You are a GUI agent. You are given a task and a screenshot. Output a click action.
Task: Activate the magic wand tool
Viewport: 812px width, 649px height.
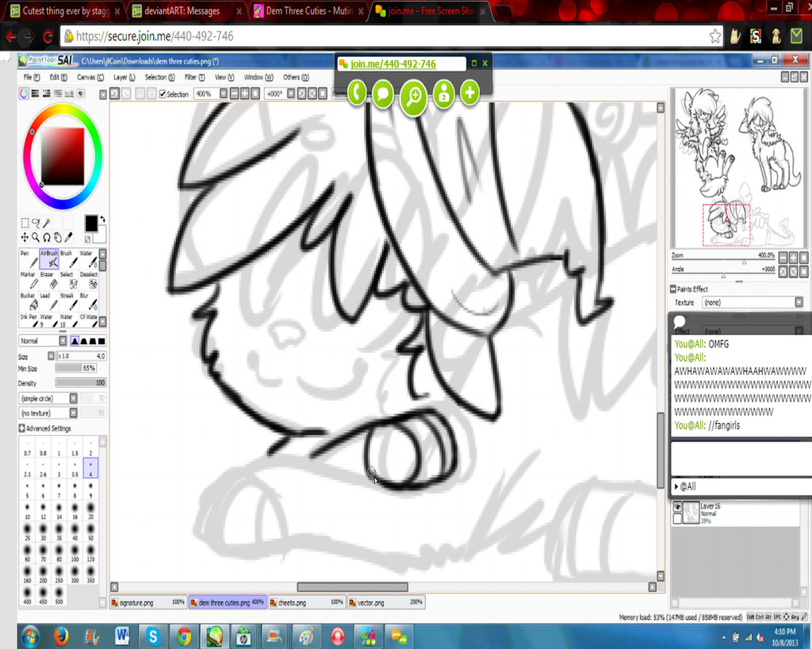click(x=47, y=223)
